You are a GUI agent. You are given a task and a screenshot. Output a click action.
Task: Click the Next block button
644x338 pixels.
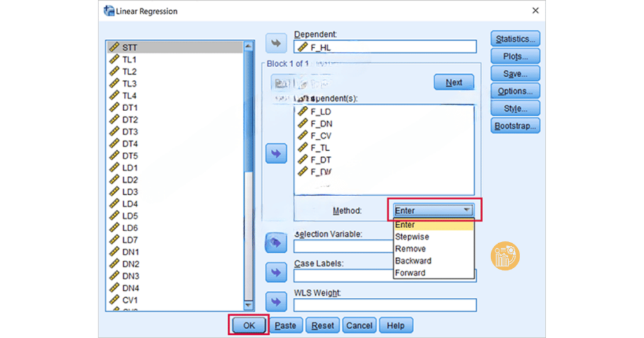(453, 82)
